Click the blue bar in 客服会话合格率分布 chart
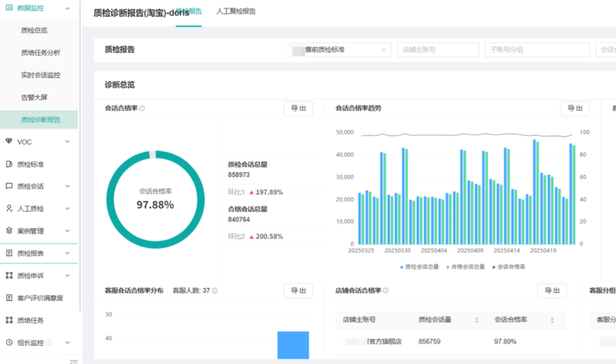The width and height of the screenshot is (616, 364). coord(293,345)
